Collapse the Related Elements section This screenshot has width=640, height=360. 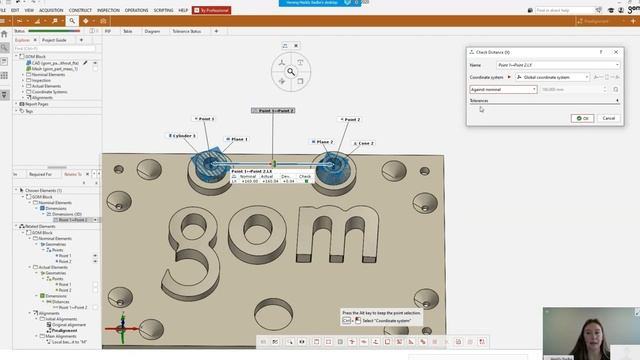pyautogui.click(x=16, y=226)
